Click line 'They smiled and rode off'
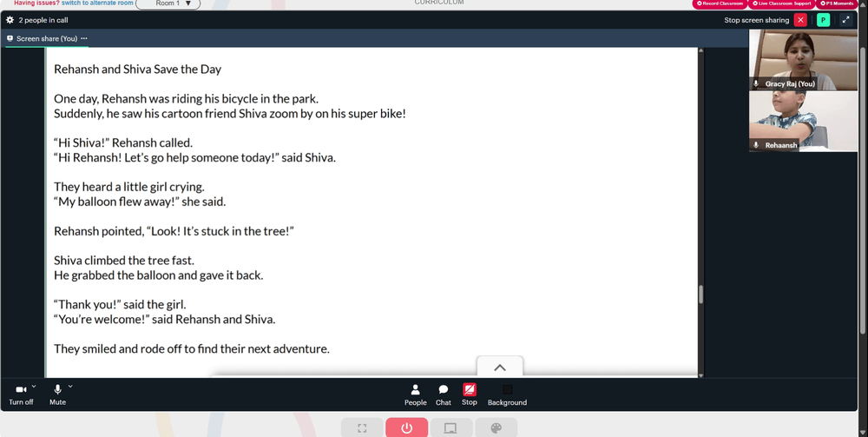 pyautogui.click(x=192, y=349)
